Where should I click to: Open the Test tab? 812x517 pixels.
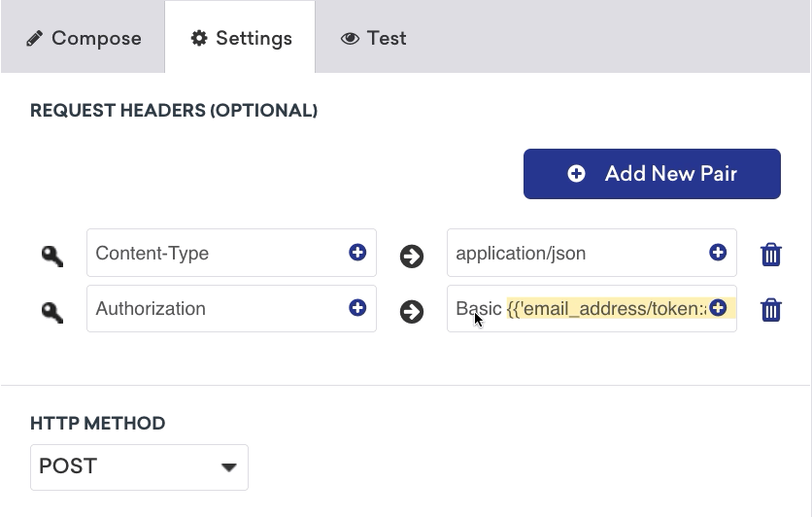coord(374,39)
